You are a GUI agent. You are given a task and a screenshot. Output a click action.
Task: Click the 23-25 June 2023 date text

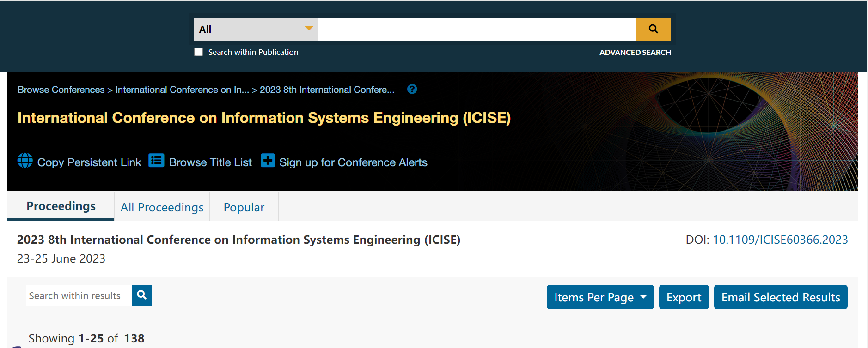61,258
